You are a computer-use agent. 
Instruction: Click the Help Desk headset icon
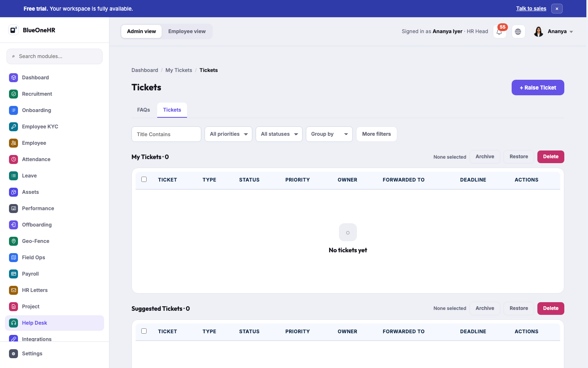pyautogui.click(x=13, y=323)
